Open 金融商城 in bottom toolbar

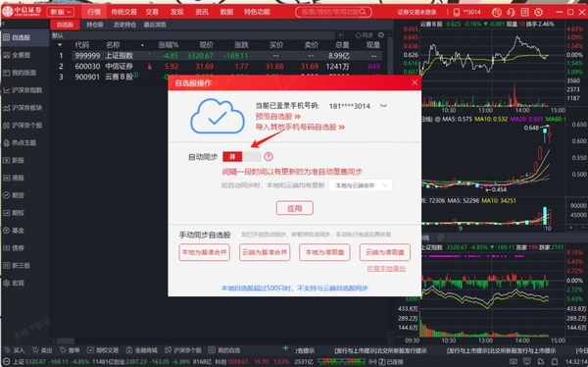click(142, 350)
